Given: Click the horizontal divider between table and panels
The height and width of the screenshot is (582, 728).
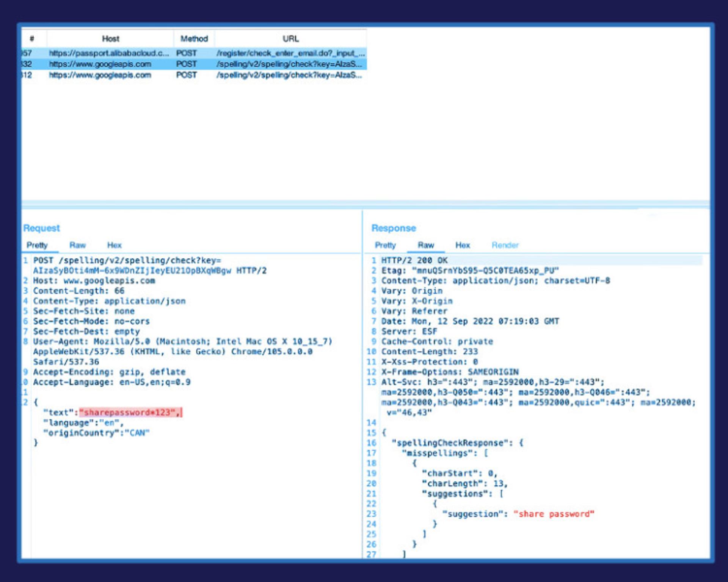Looking at the screenshot, I should 366,203.
